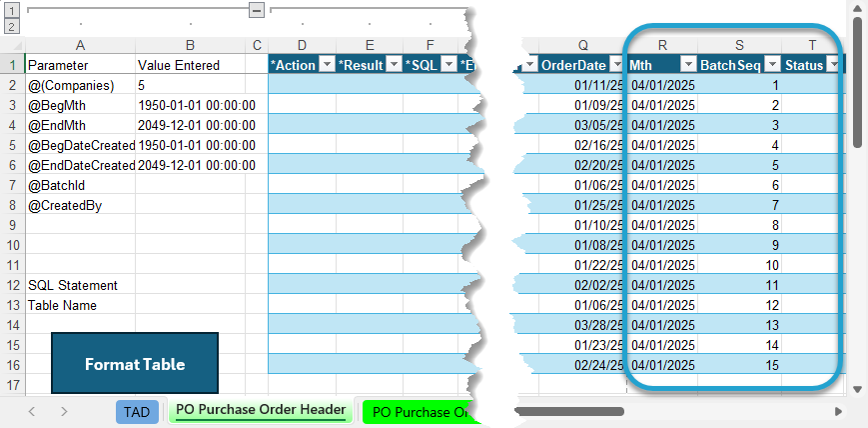This screenshot has width=868, height=428.
Task: Select column B header
Action: click(x=191, y=45)
